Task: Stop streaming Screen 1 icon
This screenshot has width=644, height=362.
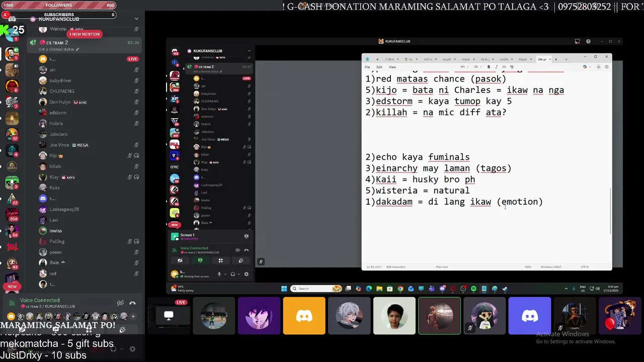Action: click(x=246, y=236)
